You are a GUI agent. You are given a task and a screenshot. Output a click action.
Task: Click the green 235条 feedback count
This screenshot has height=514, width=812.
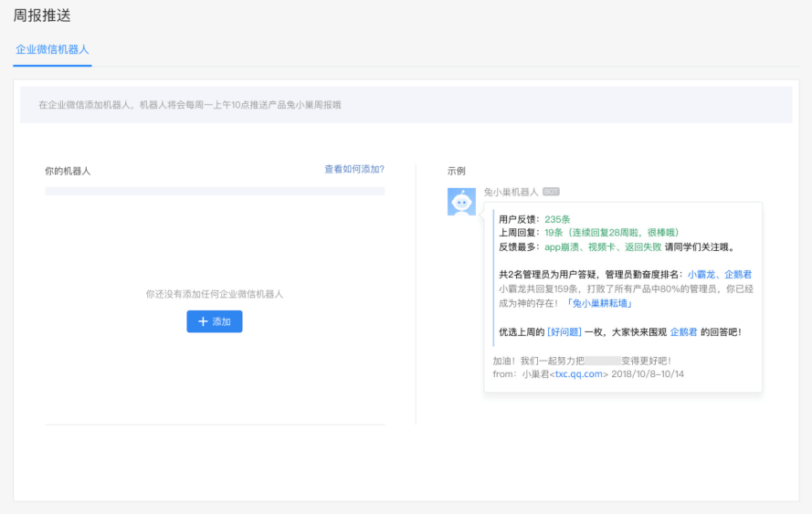557,219
